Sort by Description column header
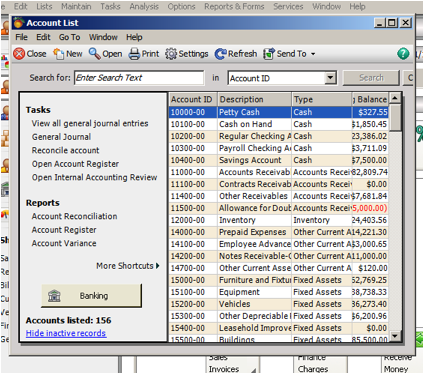The height and width of the screenshot is (374, 424). pos(254,99)
